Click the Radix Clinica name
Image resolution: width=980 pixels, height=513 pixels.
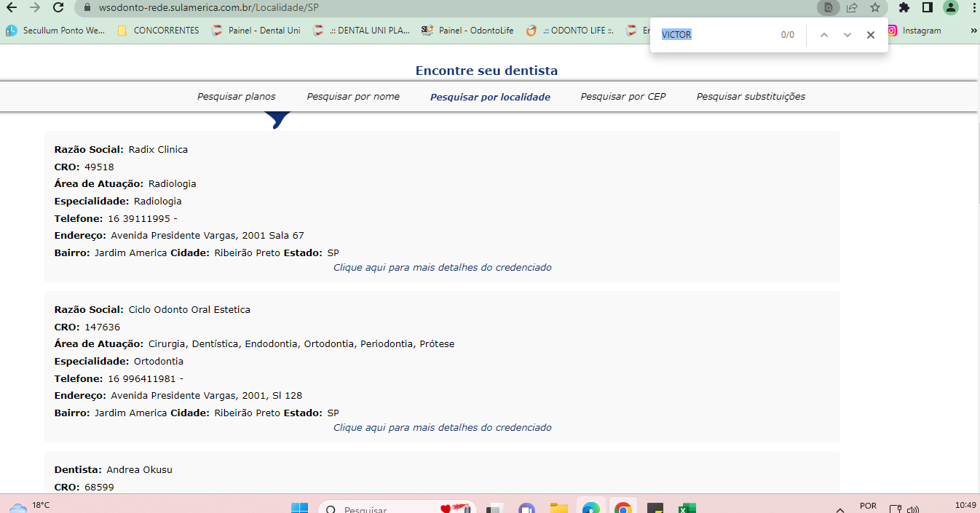point(158,149)
